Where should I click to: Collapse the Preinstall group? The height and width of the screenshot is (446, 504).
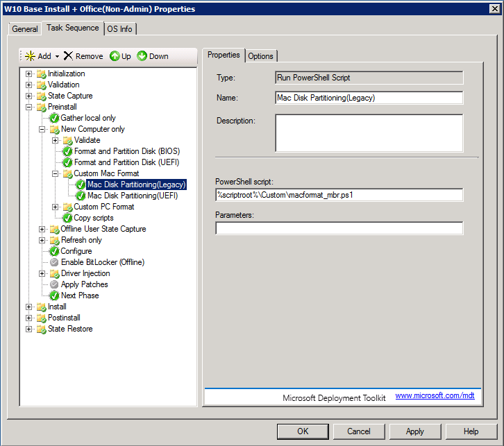pos(28,108)
